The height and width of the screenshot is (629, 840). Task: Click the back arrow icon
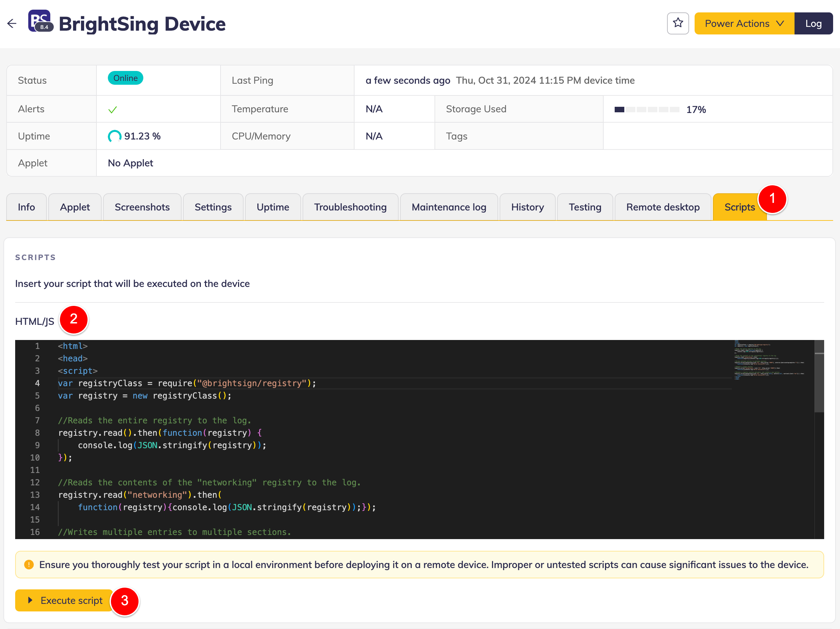coord(12,23)
